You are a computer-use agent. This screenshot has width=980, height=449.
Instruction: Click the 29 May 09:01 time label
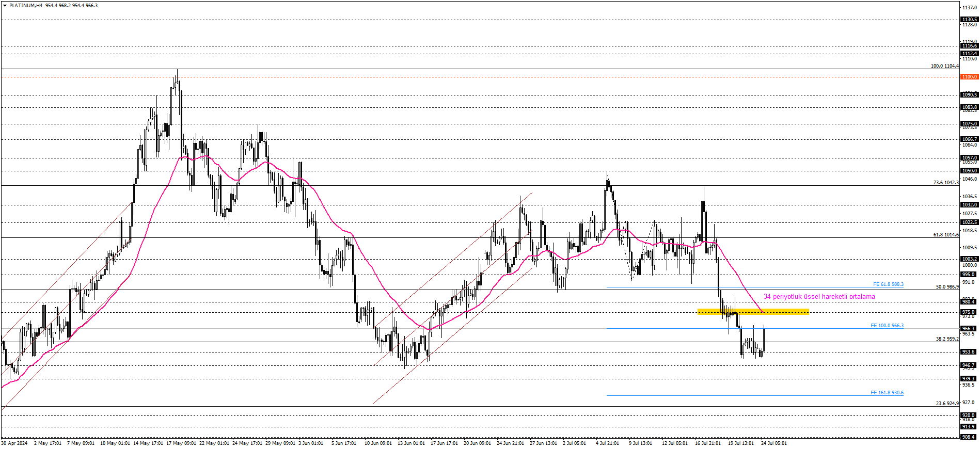pos(280,443)
